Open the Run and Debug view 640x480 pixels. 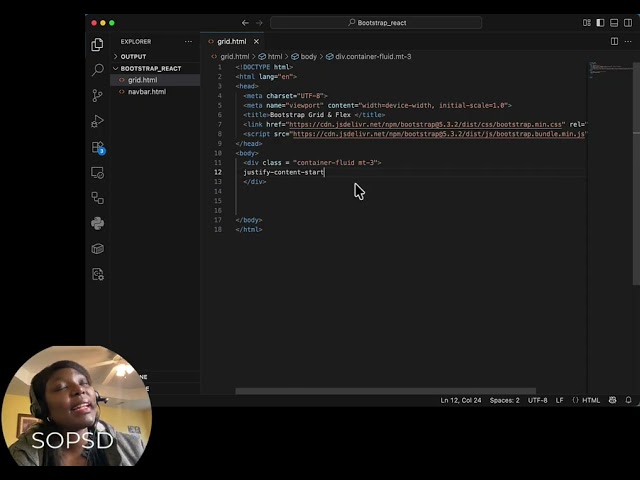[97, 121]
